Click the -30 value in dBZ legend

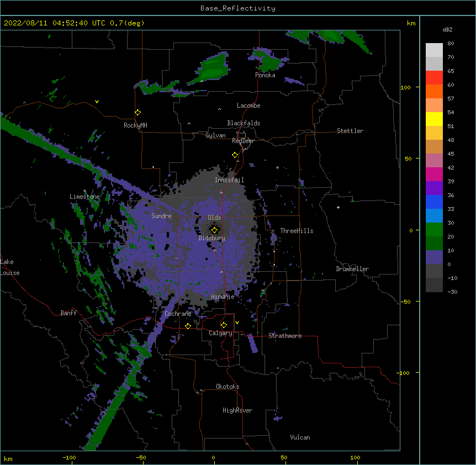pyautogui.click(x=452, y=292)
